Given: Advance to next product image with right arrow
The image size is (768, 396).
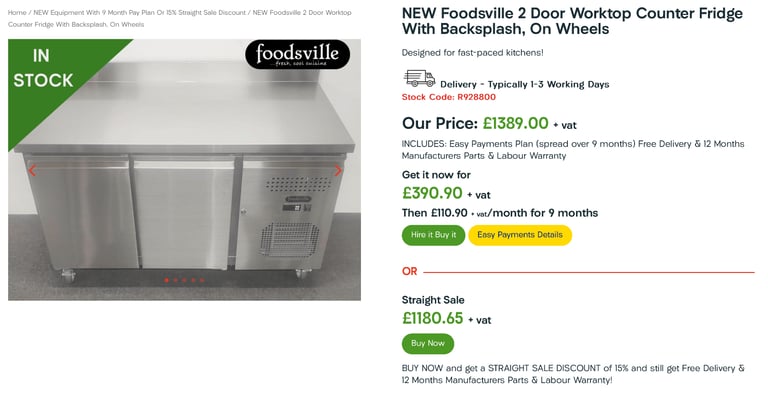Looking at the screenshot, I should pyautogui.click(x=337, y=171).
